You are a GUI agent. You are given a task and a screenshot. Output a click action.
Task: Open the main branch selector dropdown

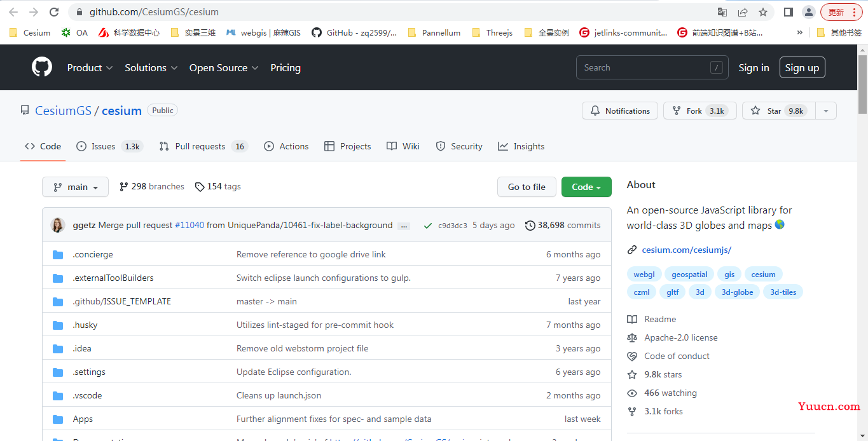pos(75,187)
